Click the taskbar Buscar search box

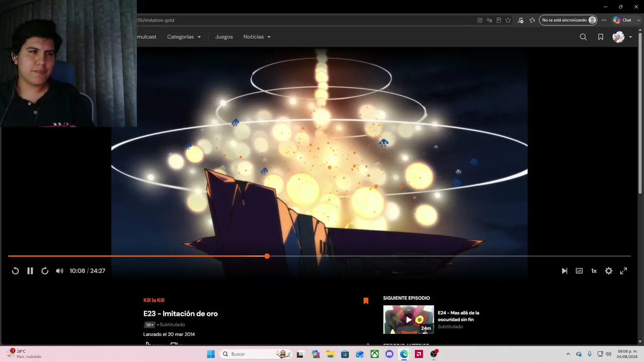pos(257,354)
